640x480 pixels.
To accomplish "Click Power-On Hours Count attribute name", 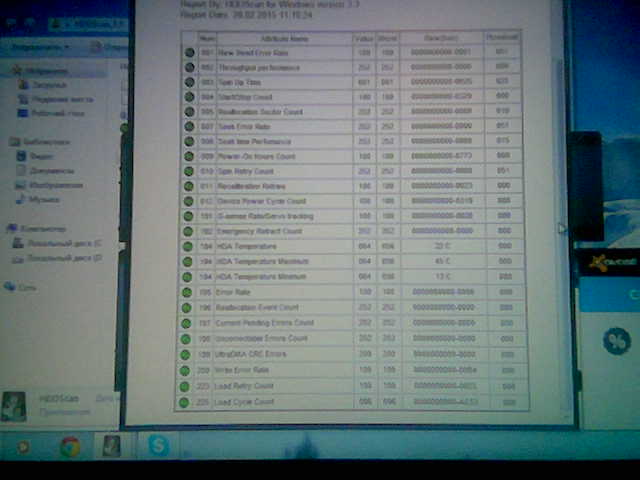I will pos(256,156).
